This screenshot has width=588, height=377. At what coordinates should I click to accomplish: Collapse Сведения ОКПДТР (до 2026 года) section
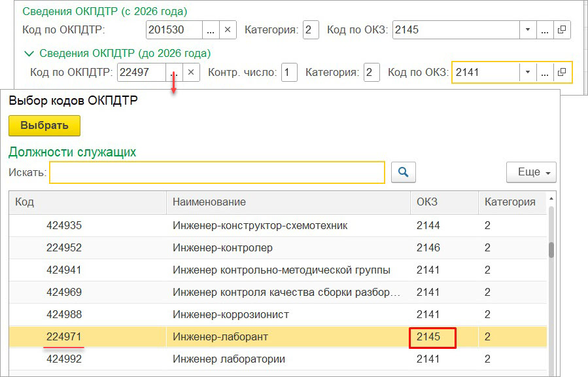29,53
